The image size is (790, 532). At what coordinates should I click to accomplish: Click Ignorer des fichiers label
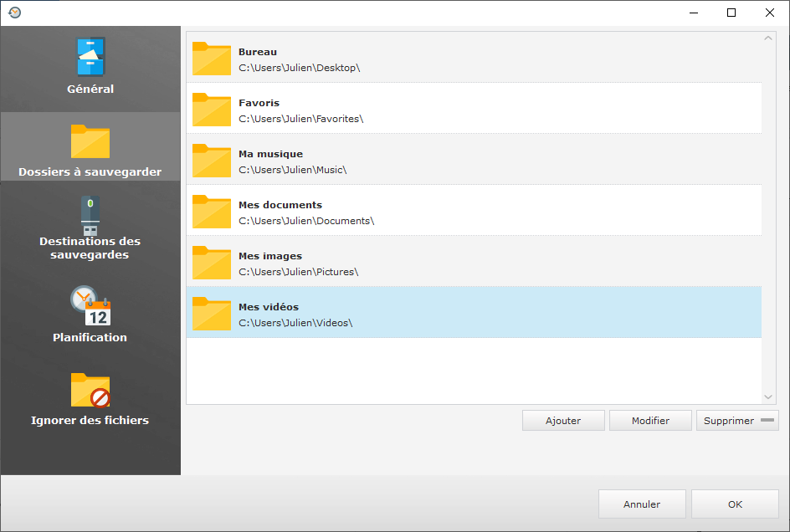[90, 420]
